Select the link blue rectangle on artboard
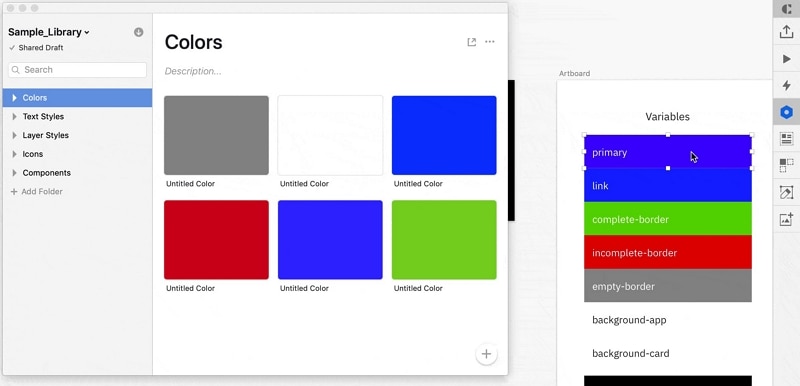This screenshot has height=386, width=800. coord(668,185)
